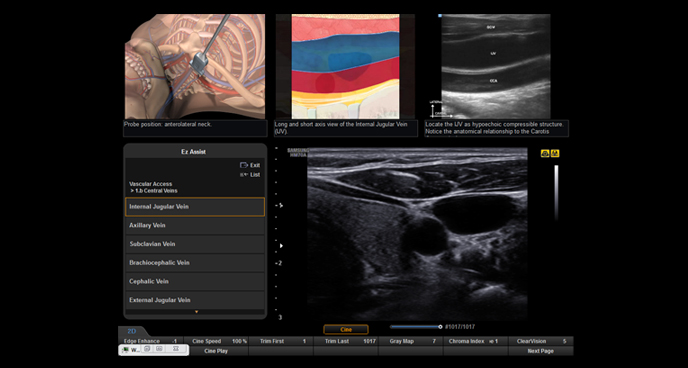The width and height of the screenshot is (688, 368).
Task: Open the vein cross-section diagram thumbnail
Action: (345, 67)
